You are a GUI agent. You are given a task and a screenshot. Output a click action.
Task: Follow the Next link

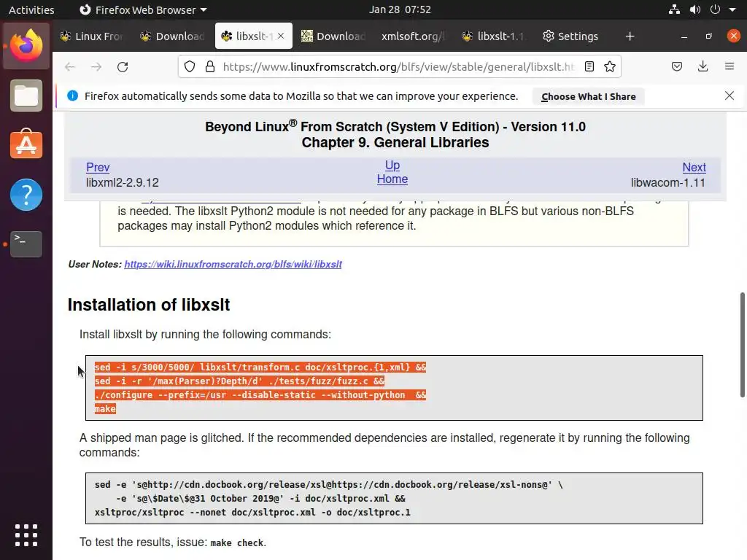click(x=694, y=167)
